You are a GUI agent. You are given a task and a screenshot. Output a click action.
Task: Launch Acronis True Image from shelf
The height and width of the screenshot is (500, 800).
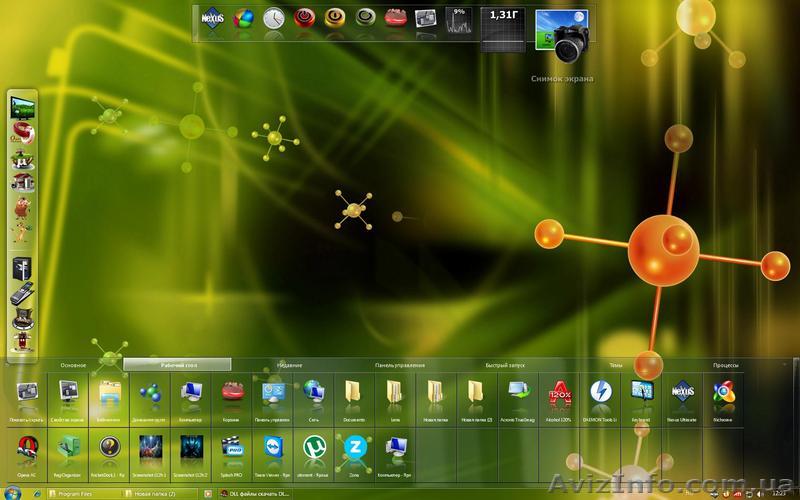click(519, 392)
